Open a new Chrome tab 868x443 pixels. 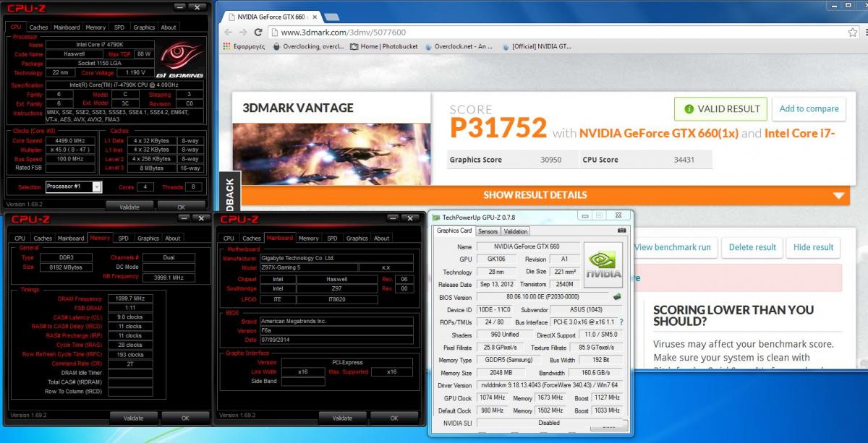tap(331, 16)
